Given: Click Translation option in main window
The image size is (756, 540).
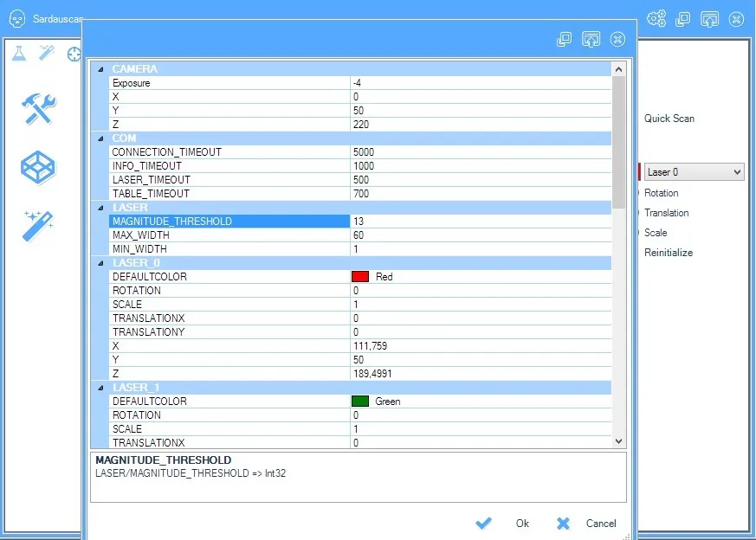Looking at the screenshot, I should pos(666,212).
